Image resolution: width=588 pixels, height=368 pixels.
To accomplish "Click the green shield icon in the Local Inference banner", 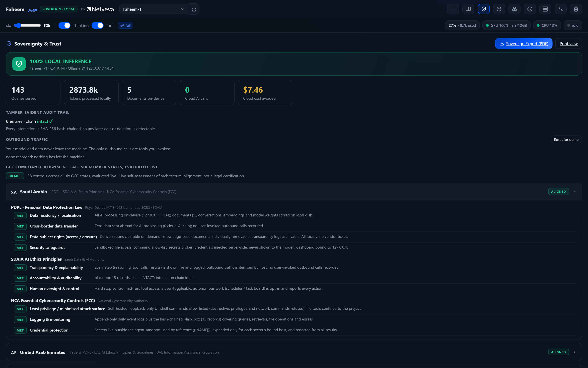I will pos(19,64).
